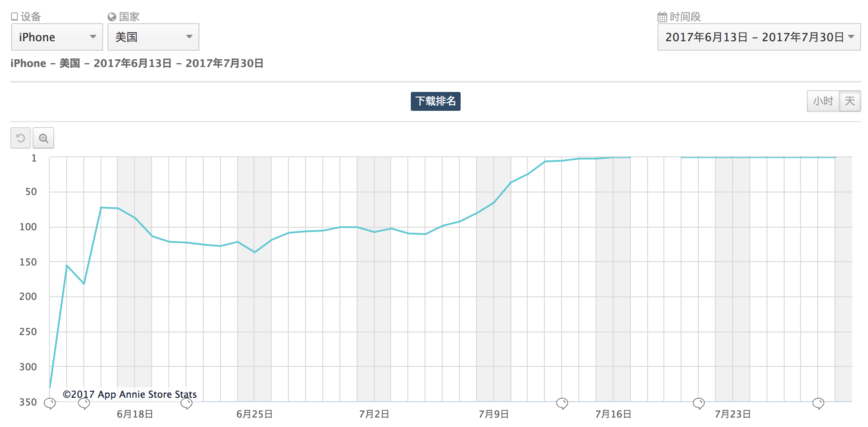Toggle the 下载排名 series button
Screen dimensions: 868x427
coord(435,101)
